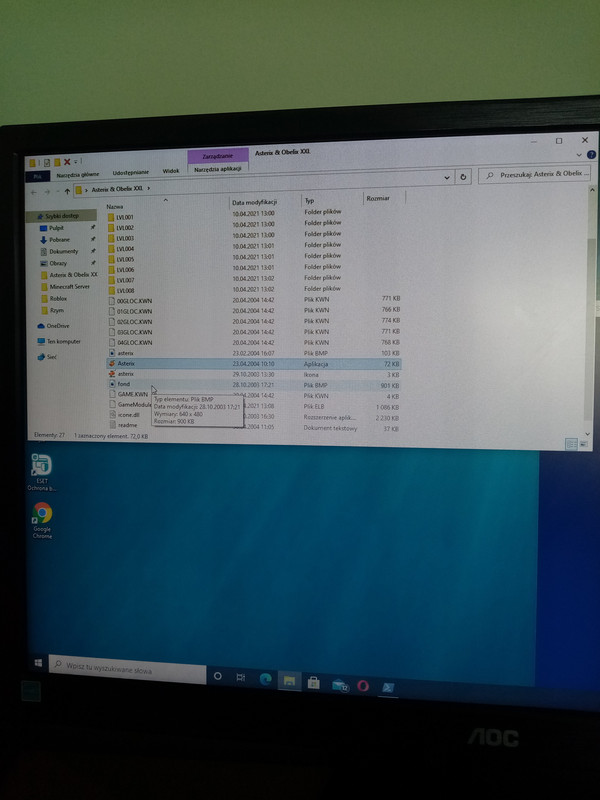Click the Cortana circle icon
The width and height of the screenshot is (600, 800).
[218, 676]
